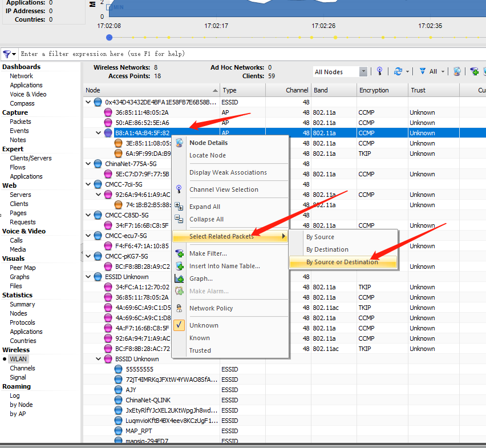Image resolution: width=486 pixels, height=448 pixels.
Task: Click the blue timeline start marker
Action: click(109, 38)
